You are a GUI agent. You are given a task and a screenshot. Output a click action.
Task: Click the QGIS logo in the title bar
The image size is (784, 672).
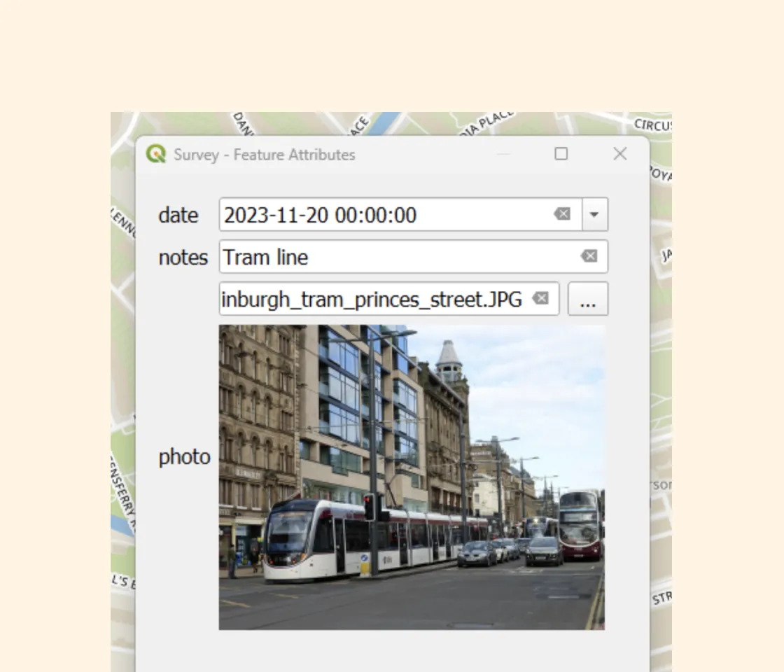(157, 154)
